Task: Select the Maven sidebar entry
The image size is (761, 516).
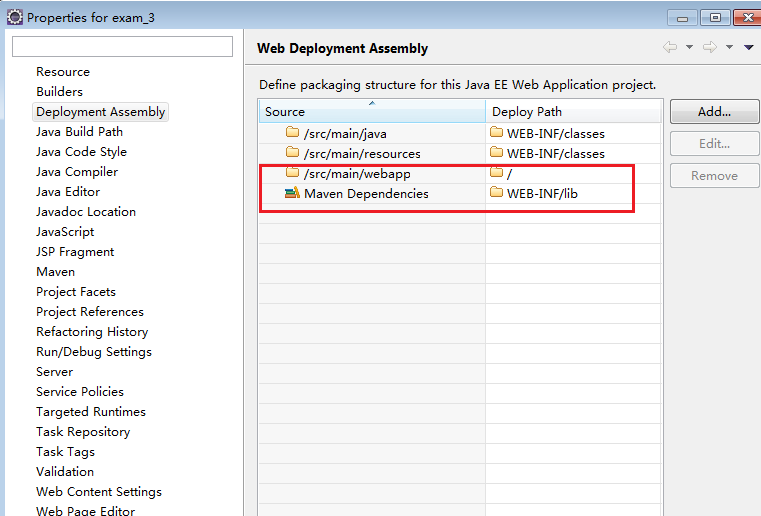Action: [55, 271]
